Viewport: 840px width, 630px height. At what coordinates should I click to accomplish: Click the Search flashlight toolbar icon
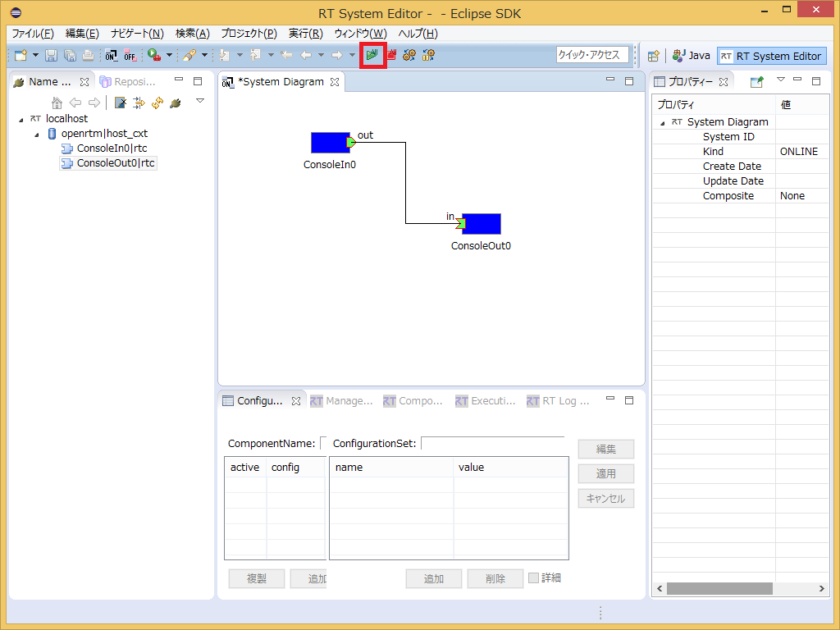(x=189, y=55)
